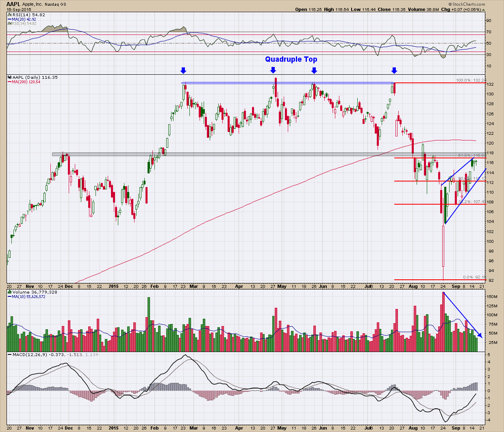Click 'Aug' on the bottom MACD time axis

point(413,428)
